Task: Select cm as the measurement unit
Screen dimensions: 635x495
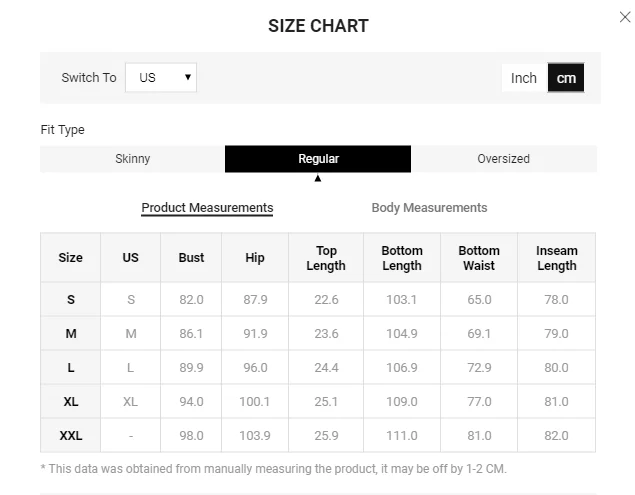Action: click(566, 78)
